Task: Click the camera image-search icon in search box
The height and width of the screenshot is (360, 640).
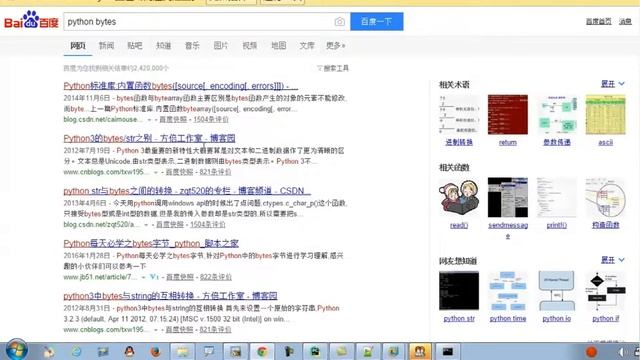Action: (339, 22)
